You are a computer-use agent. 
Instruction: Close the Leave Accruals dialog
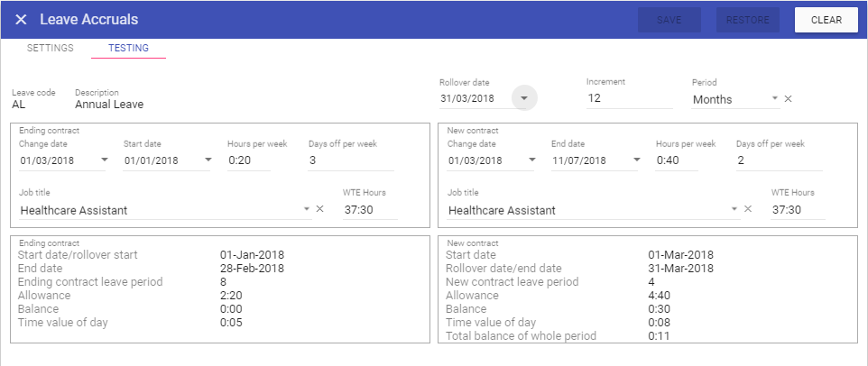(21, 20)
